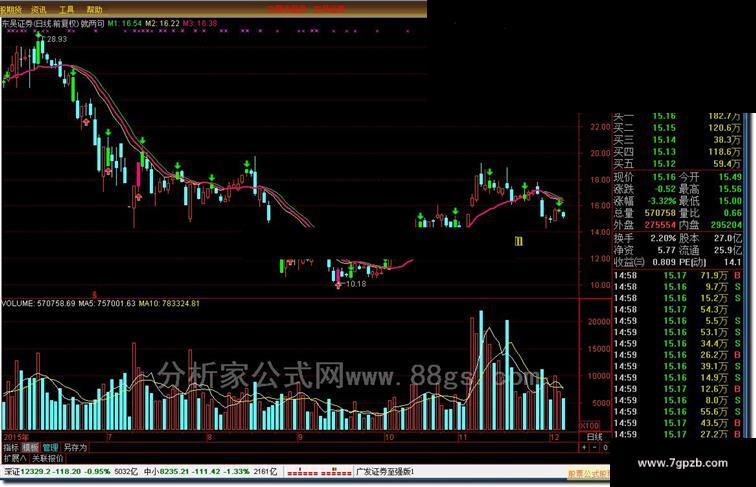This screenshot has height=487, width=756.
Task: Click the 28.93 high price marker
Action: pyautogui.click(x=57, y=39)
